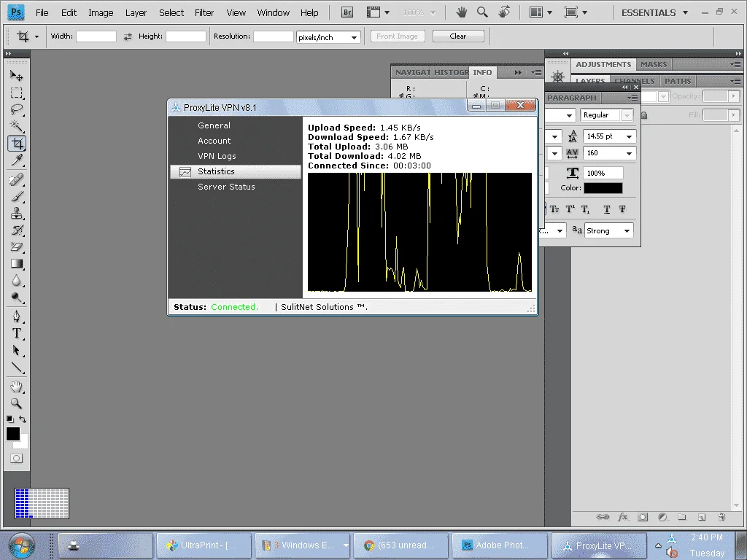Open the Layer menu
The width and height of the screenshot is (747, 560).
click(x=136, y=13)
